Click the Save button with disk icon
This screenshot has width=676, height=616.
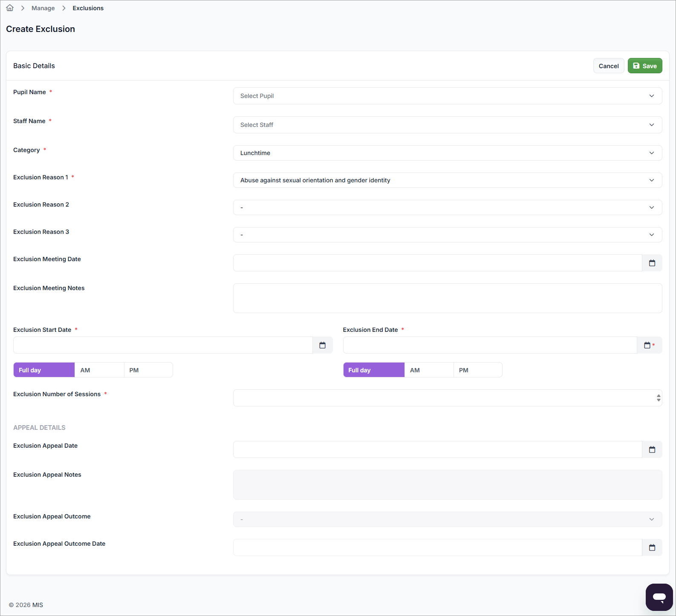point(644,66)
